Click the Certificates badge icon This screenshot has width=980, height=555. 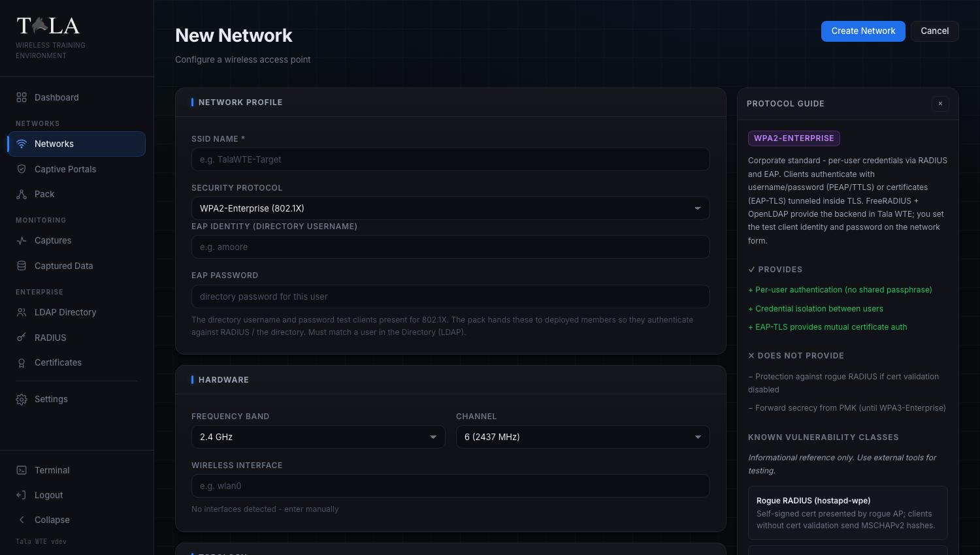pos(22,362)
